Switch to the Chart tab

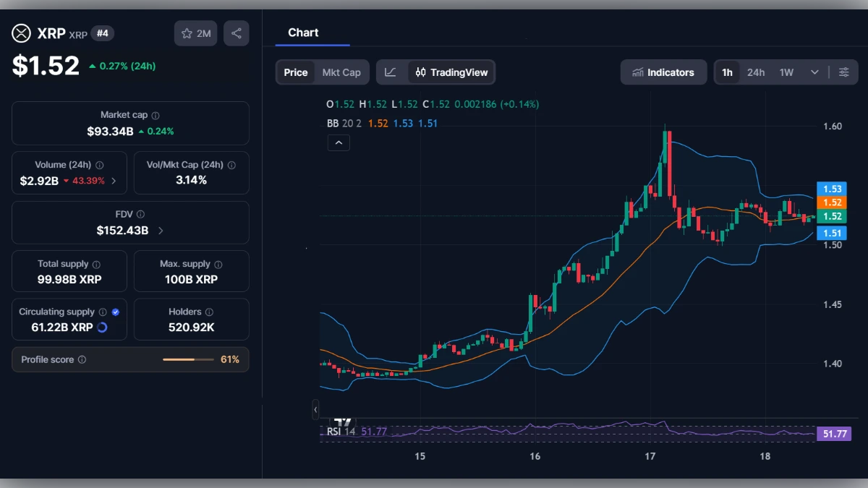pyautogui.click(x=304, y=33)
